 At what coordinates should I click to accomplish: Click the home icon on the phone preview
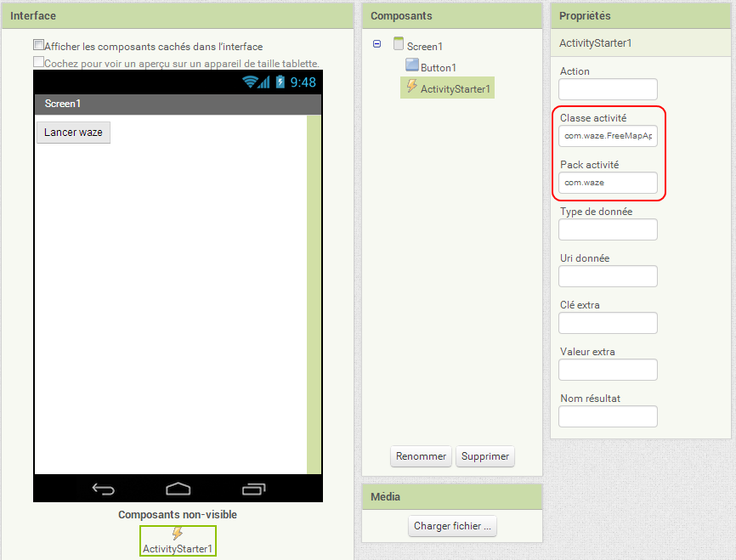[178, 489]
